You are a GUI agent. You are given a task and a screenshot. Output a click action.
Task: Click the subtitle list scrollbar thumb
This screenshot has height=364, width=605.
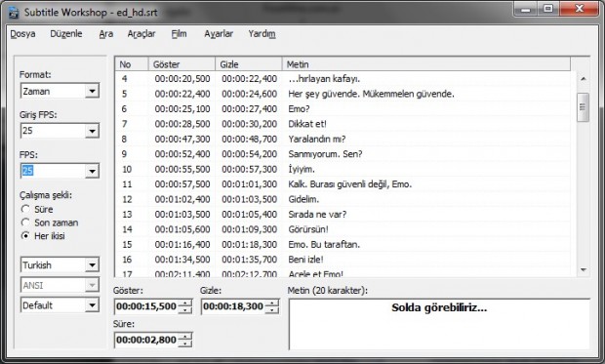tap(583, 107)
